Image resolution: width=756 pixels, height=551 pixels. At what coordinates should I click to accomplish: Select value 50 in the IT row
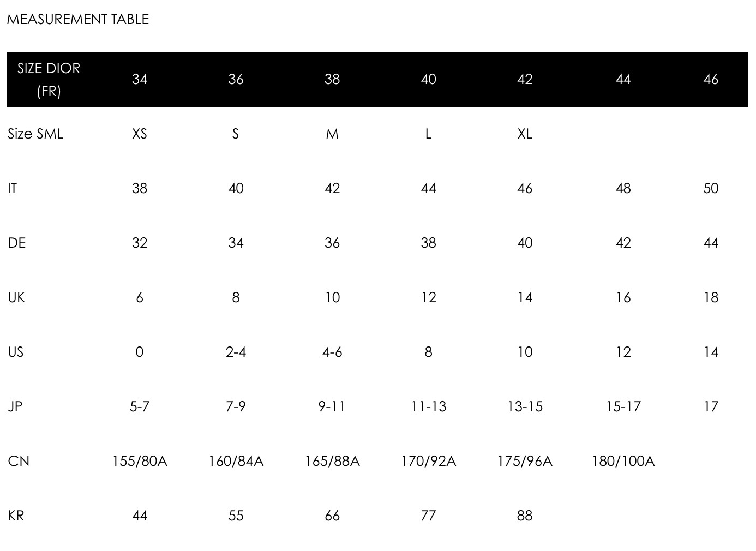click(x=711, y=188)
